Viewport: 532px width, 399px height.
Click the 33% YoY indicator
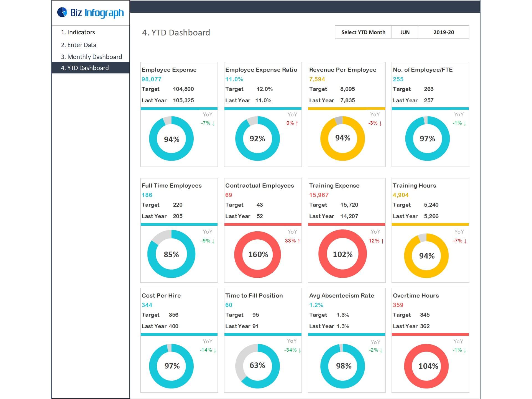(292, 241)
